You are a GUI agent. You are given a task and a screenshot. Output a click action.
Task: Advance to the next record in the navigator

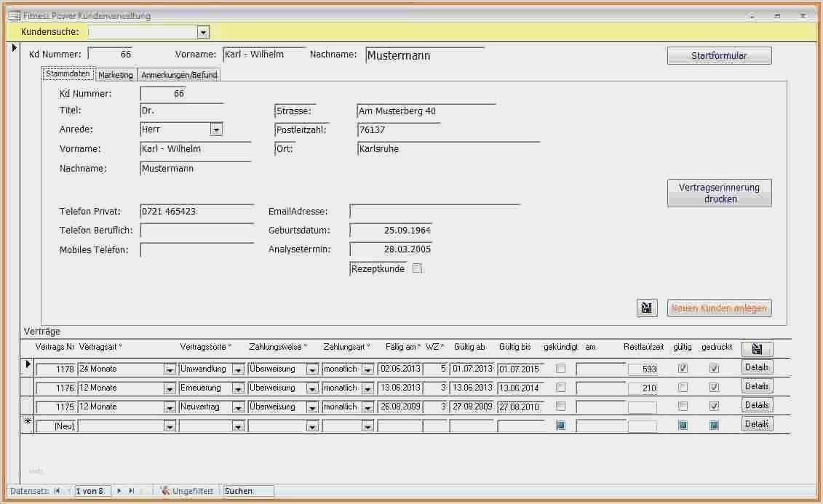pyautogui.click(x=119, y=491)
